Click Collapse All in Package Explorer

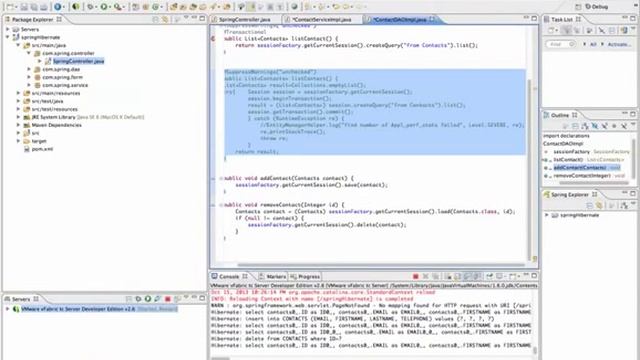pos(156,19)
